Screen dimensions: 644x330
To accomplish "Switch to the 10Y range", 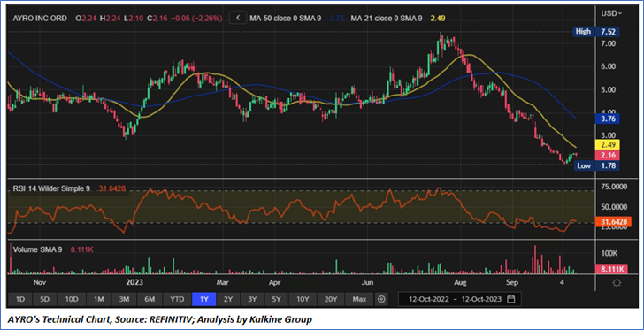I will pyautogui.click(x=303, y=299).
